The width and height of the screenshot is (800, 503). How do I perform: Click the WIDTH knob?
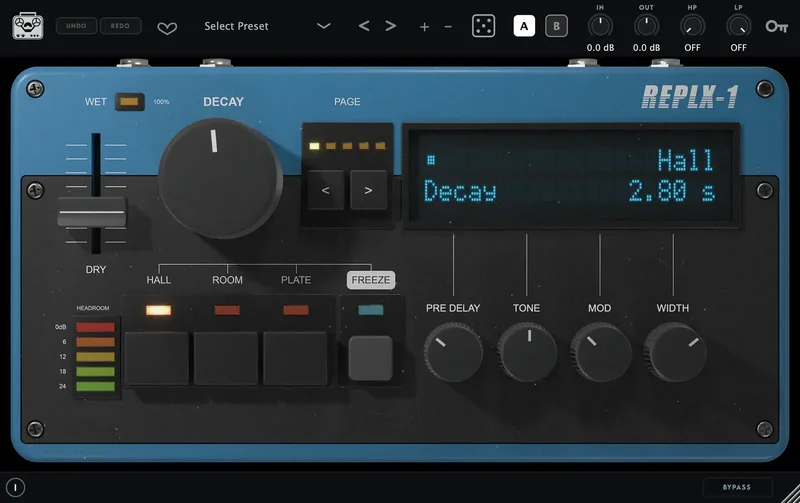(x=674, y=352)
